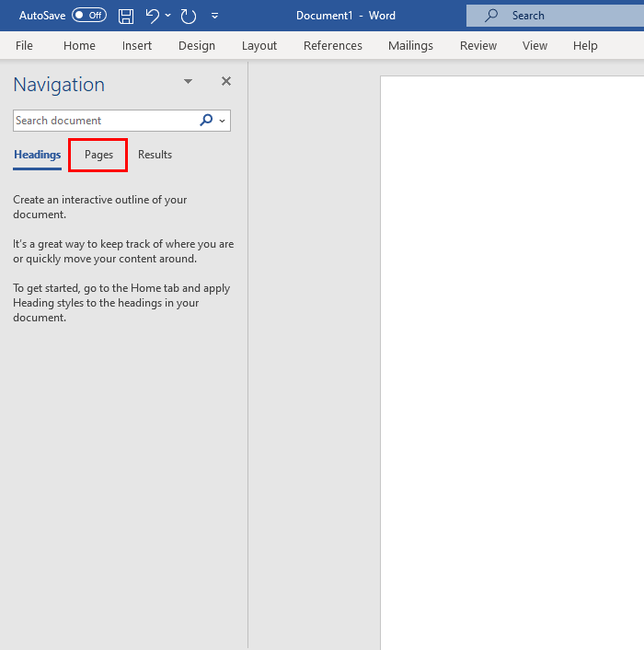644x650 pixels.
Task: Open the View ribbon tab
Action: pos(535,46)
